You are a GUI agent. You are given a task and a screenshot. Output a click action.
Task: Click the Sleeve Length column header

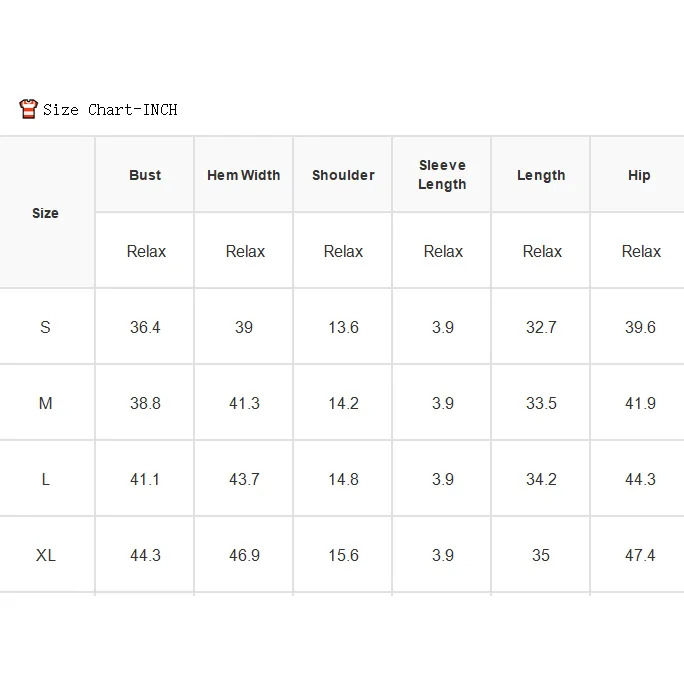[x=442, y=174]
